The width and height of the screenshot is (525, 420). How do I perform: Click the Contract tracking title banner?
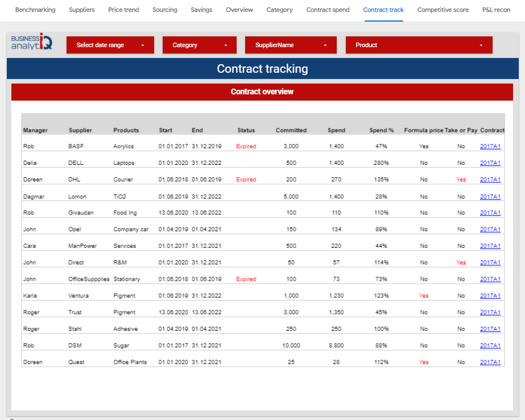(x=263, y=69)
